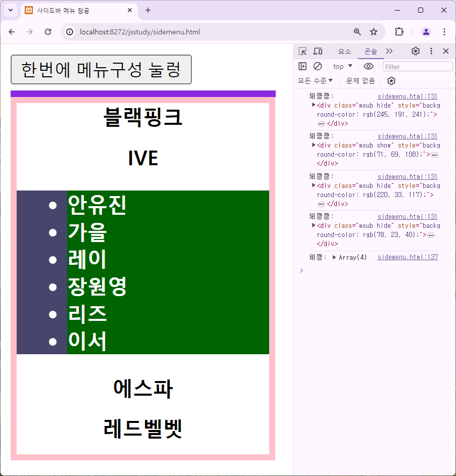Expand ellipsis in rgb(220, 33, 117) div

(x=321, y=204)
